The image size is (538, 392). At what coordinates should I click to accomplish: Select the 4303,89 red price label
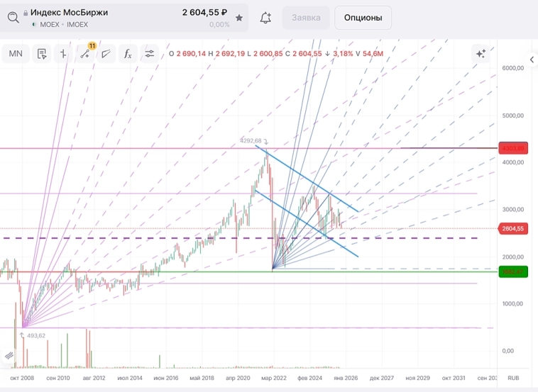click(x=513, y=148)
